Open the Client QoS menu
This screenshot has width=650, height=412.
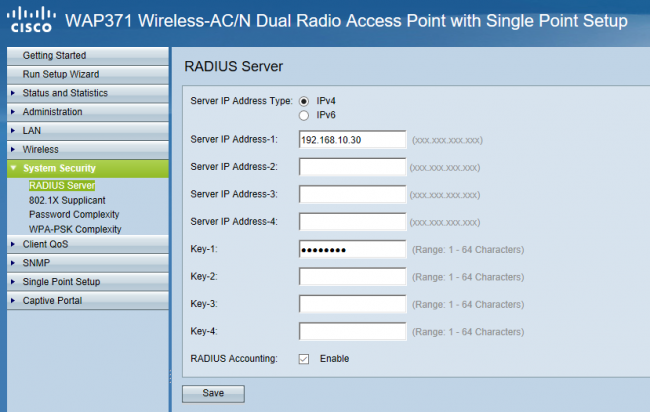pos(88,244)
